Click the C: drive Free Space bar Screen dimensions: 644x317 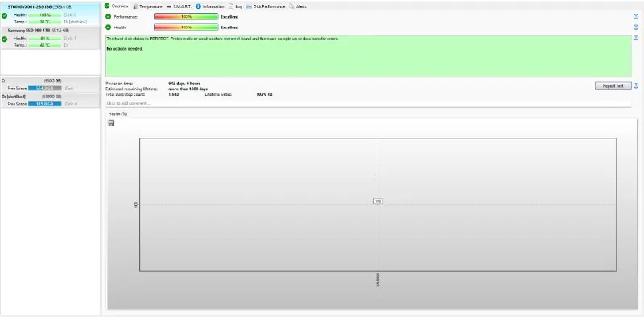(x=45, y=88)
